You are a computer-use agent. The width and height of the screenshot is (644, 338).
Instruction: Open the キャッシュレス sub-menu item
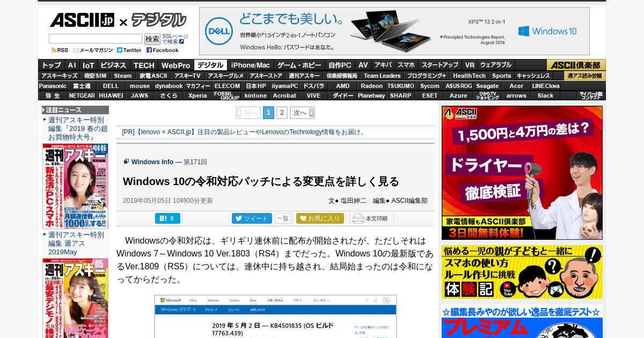(x=533, y=76)
